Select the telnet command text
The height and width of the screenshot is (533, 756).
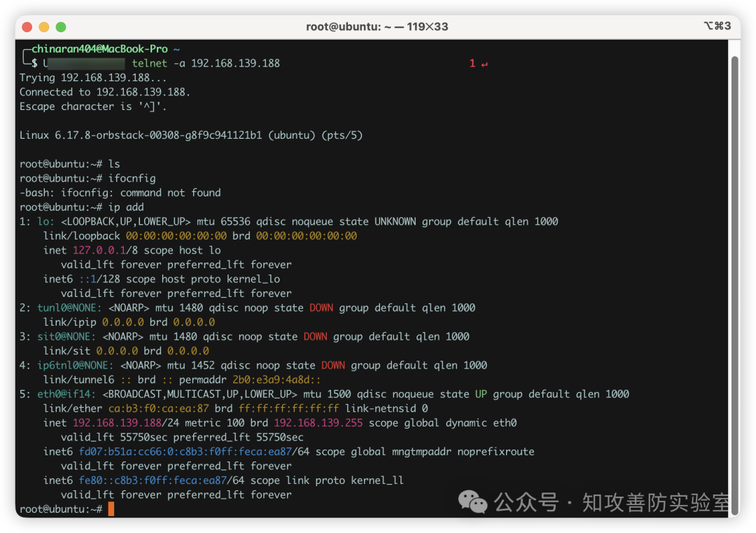point(149,63)
